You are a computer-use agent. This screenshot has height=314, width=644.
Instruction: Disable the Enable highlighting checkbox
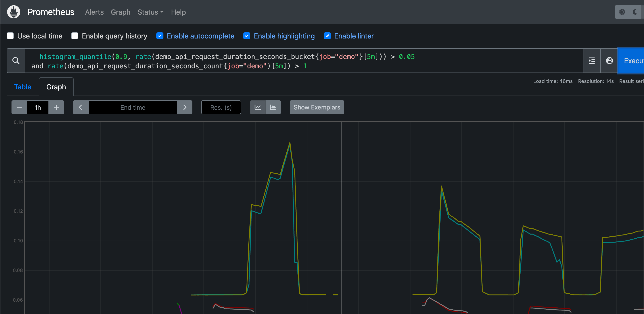pyautogui.click(x=247, y=36)
